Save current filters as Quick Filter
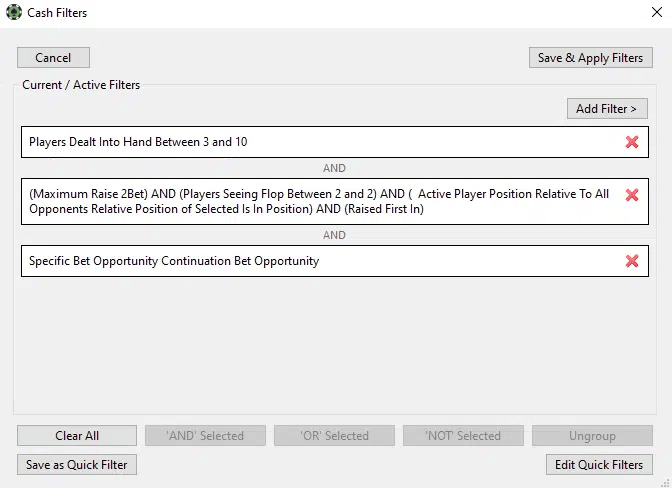Screen dimensions: 672x488 [x=77, y=464]
